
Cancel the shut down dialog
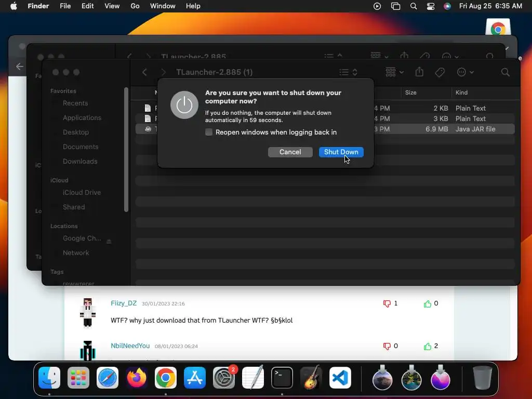click(290, 152)
